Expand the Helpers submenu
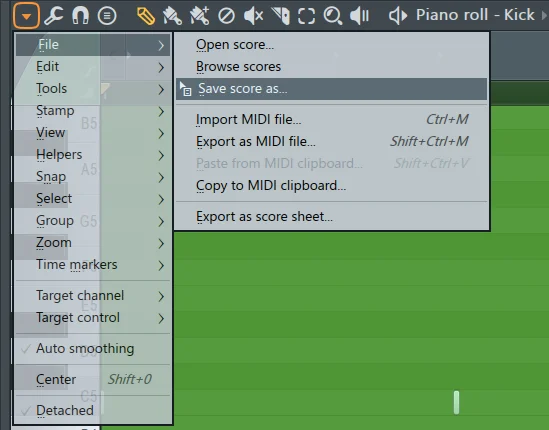The image size is (549, 430). point(93,155)
